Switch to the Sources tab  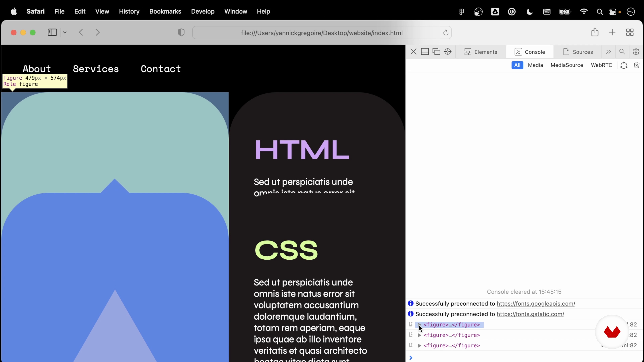[578, 52]
